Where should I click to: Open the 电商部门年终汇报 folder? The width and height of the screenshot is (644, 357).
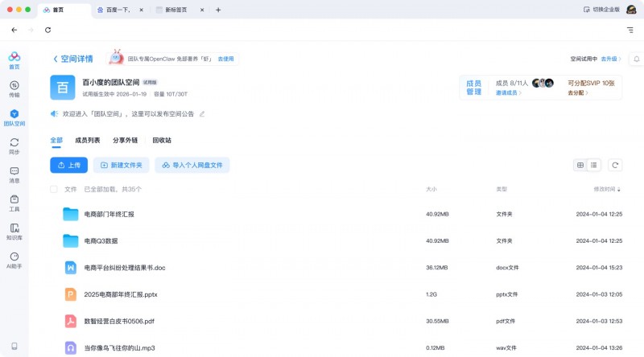click(x=109, y=214)
